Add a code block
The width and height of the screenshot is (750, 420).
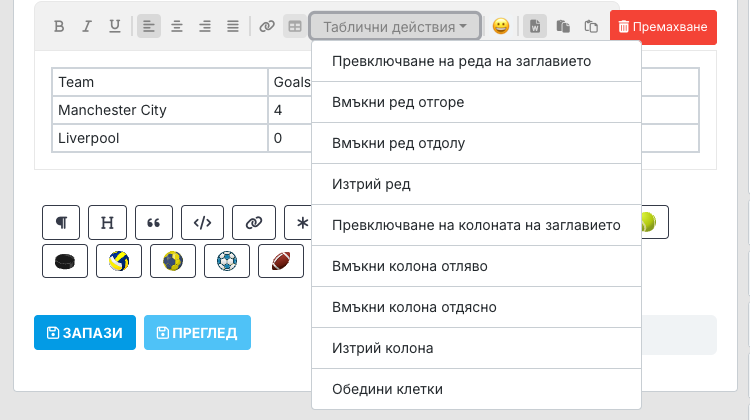point(202,222)
